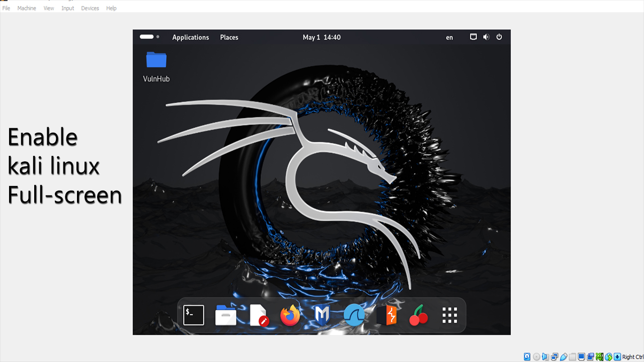Click the Right Ctrl host key label

(x=633, y=357)
